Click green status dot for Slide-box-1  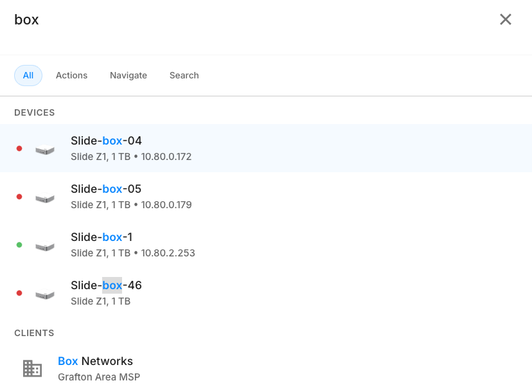19,245
